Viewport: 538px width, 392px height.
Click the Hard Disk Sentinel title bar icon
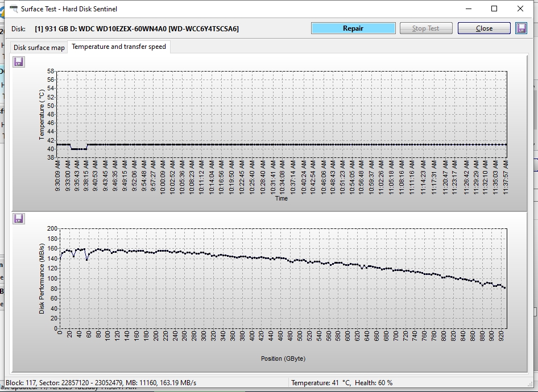pos(13,9)
